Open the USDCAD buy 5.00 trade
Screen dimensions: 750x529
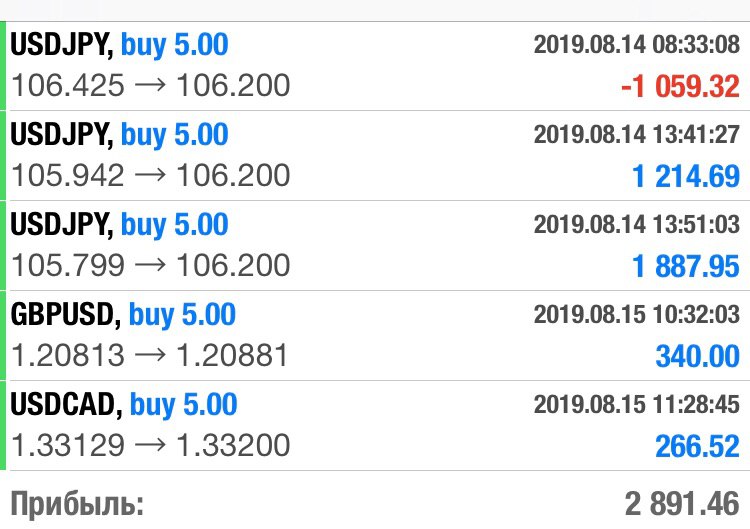click(375, 425)
